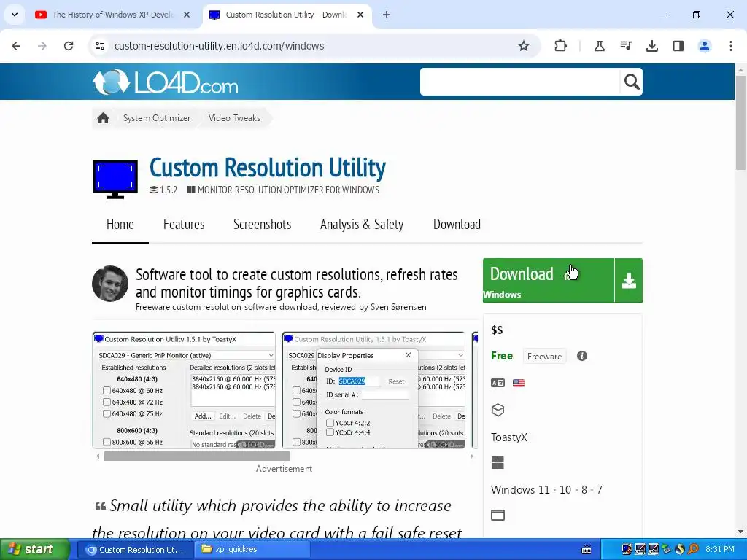747x560 pixels.
Task: Open the Home page tab
Action: click(120, 225)
